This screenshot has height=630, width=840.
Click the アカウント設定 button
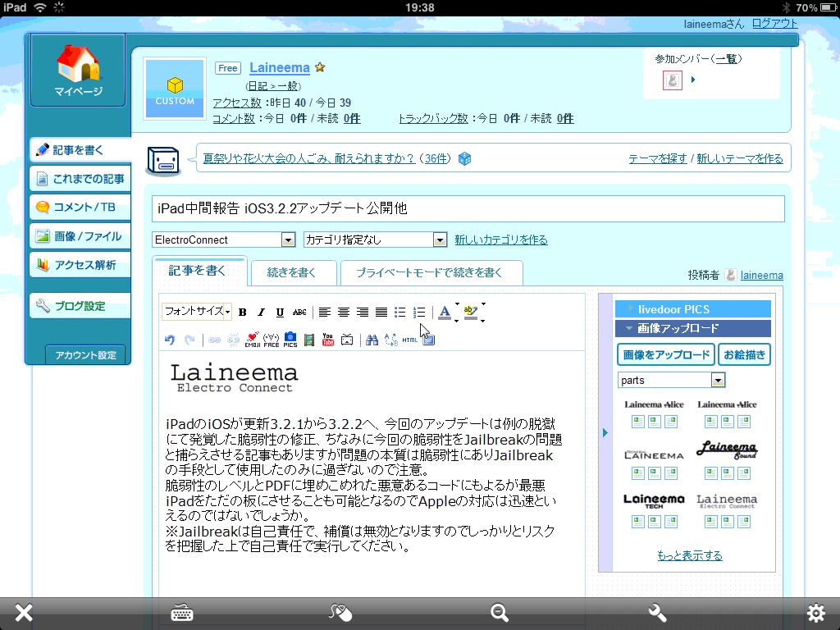[85, 355]
